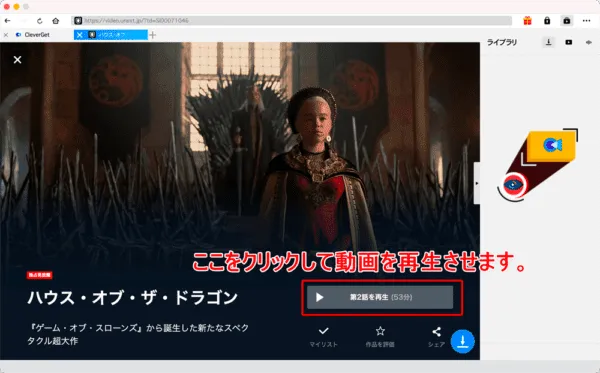The width and height of the screenshot is (600, 373).
Task: Play episode with 第2話を再生 button
Action: point(380,297)
